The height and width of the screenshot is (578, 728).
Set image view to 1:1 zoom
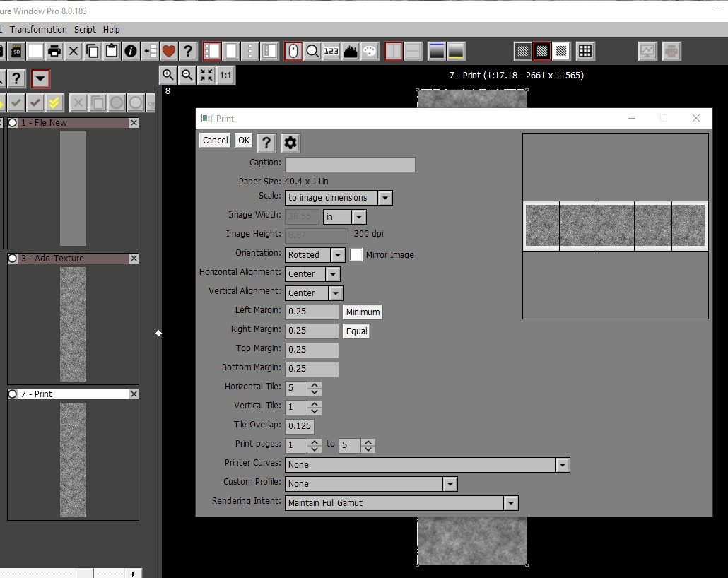point(225,74)
